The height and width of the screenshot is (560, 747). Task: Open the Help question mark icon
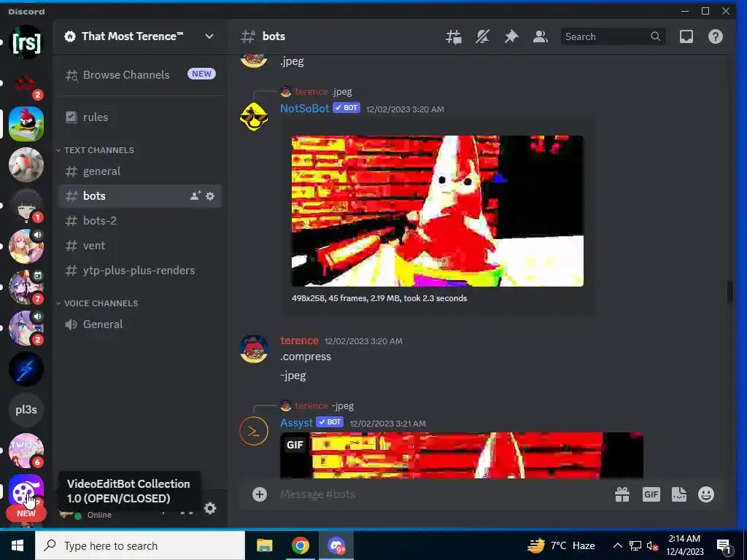(715, 36)
